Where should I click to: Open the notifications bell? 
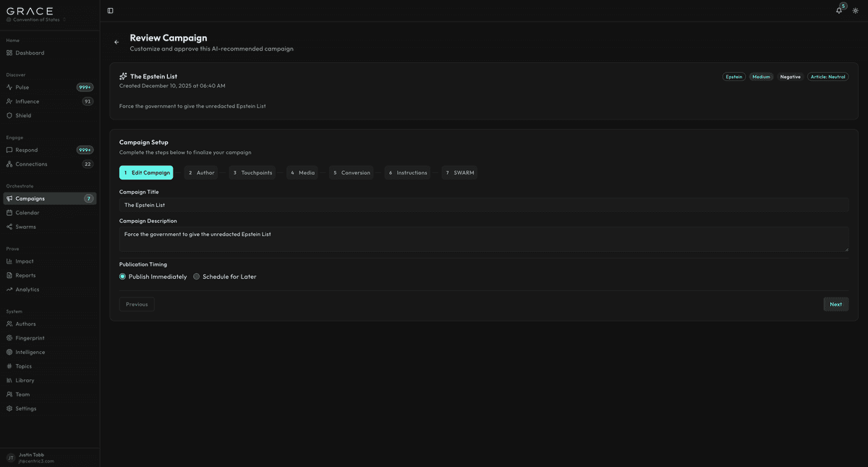click(x=838, y=11)
